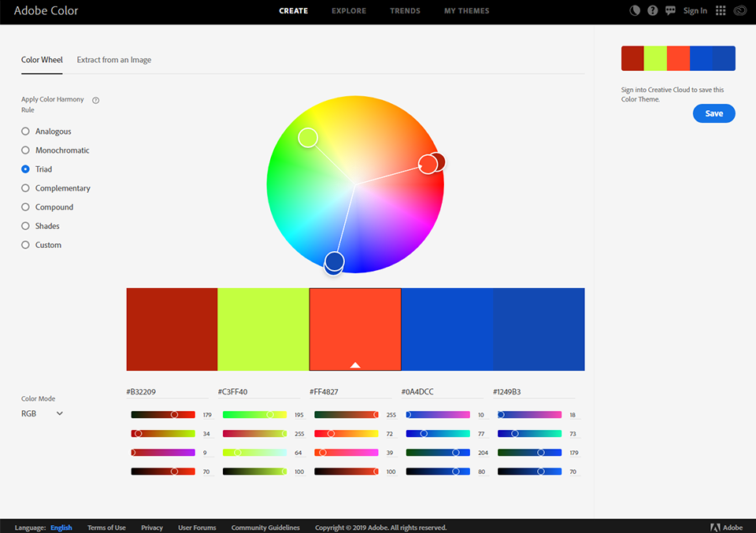
Task: Click the Adobe logo in the footer
Action: click(724, 527)
